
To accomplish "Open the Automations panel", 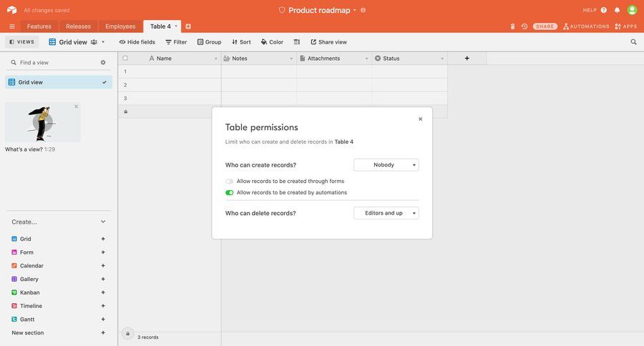I will (586, 26).
